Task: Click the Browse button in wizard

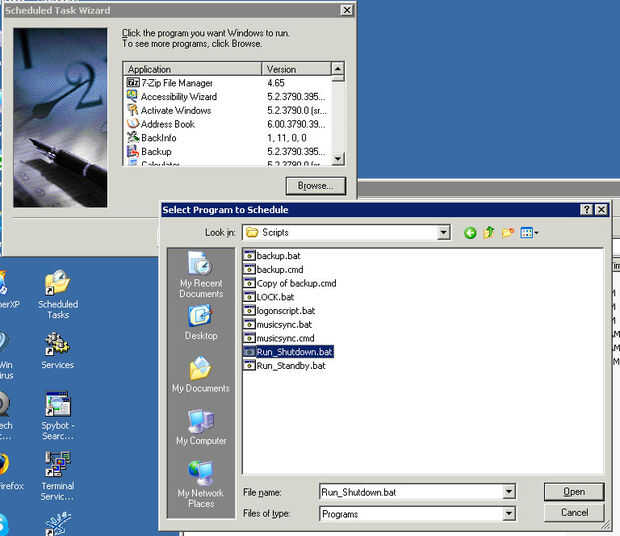Action: (x=316, y=186)
